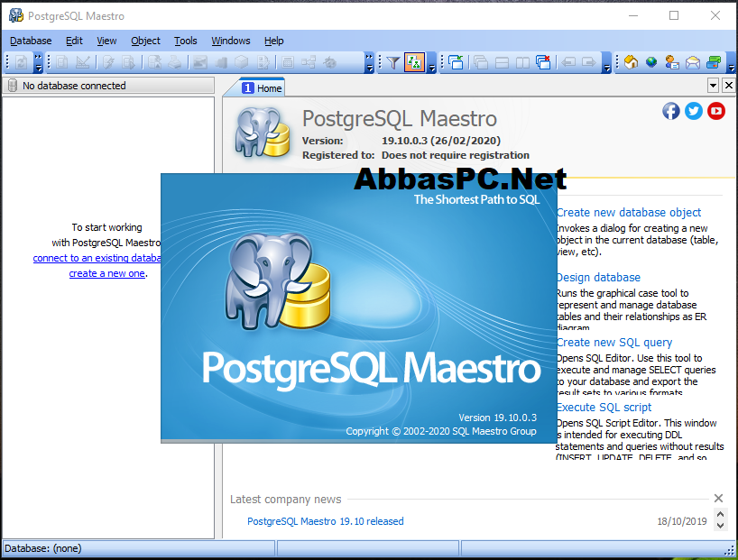
Task: Click the Refresh toolbar icon
Action: (x=21, y=62)
